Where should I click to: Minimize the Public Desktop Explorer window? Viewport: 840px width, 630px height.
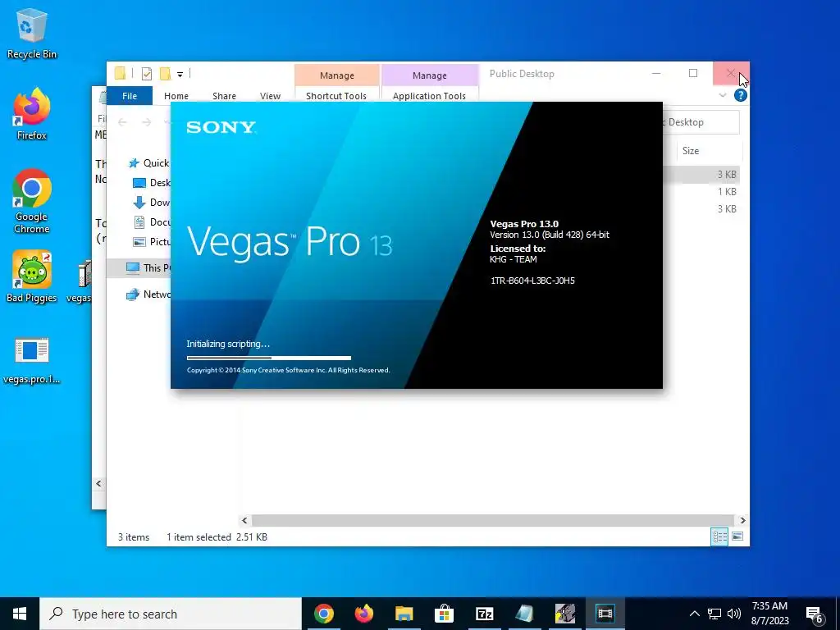[x=656, y=73]
